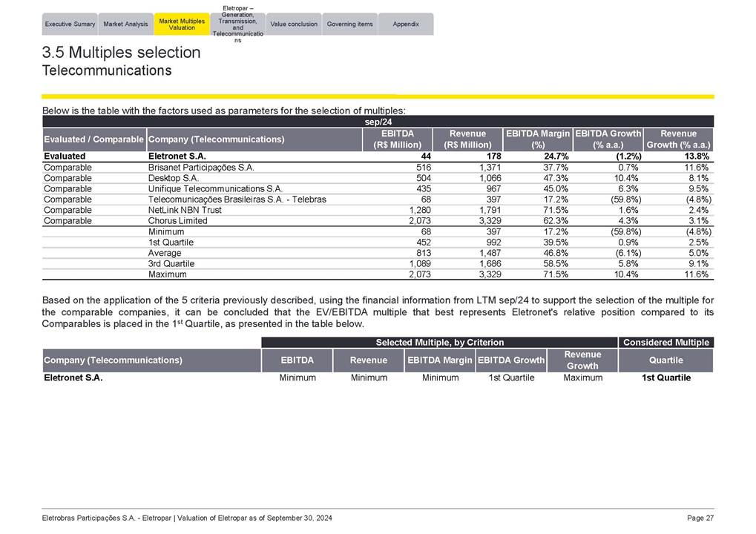Select the Market Multiples Valuation tab
The width and height of the screenshot is (756, 534).
(182, 24)
